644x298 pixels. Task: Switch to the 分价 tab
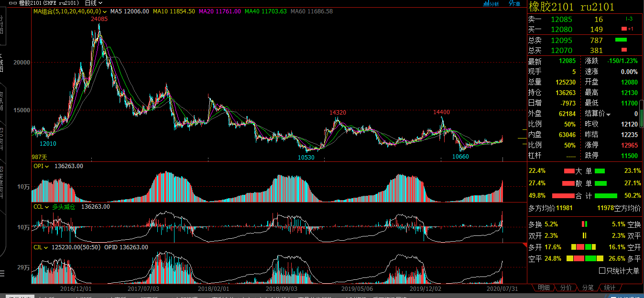566,287
